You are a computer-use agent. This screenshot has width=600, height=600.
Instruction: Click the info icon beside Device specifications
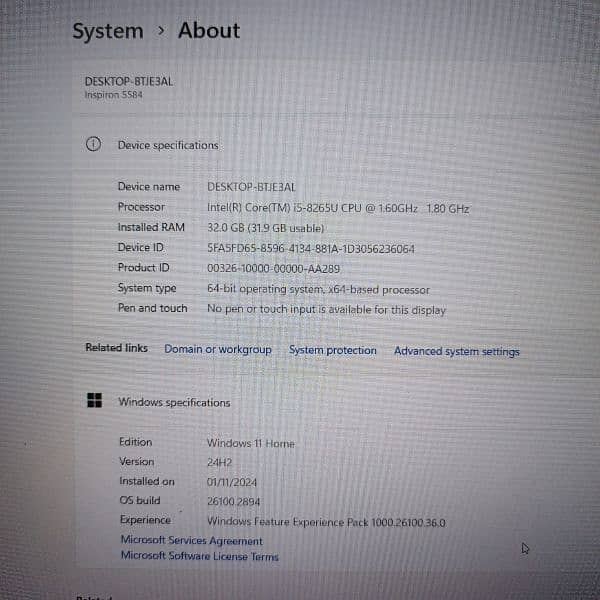[93, 144]
